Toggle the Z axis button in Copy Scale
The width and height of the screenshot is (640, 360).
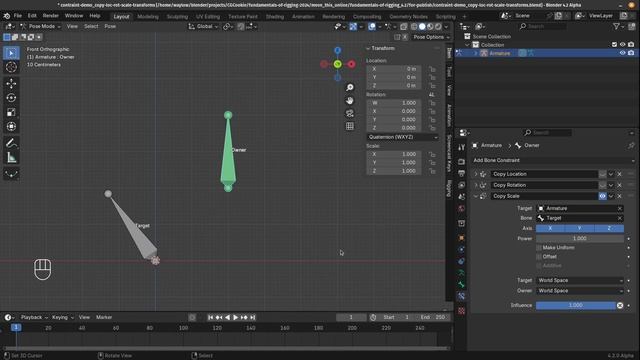[x=609, y=229]
